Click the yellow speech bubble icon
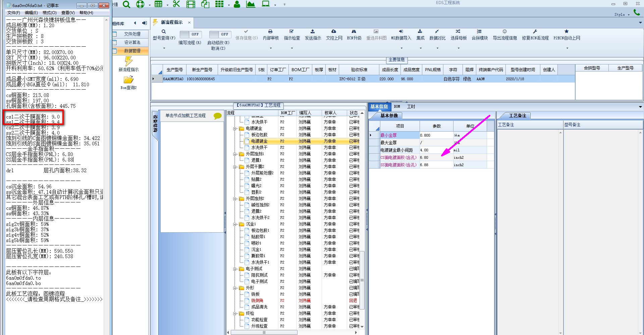The image size is (644, 335). click(218, 116)
